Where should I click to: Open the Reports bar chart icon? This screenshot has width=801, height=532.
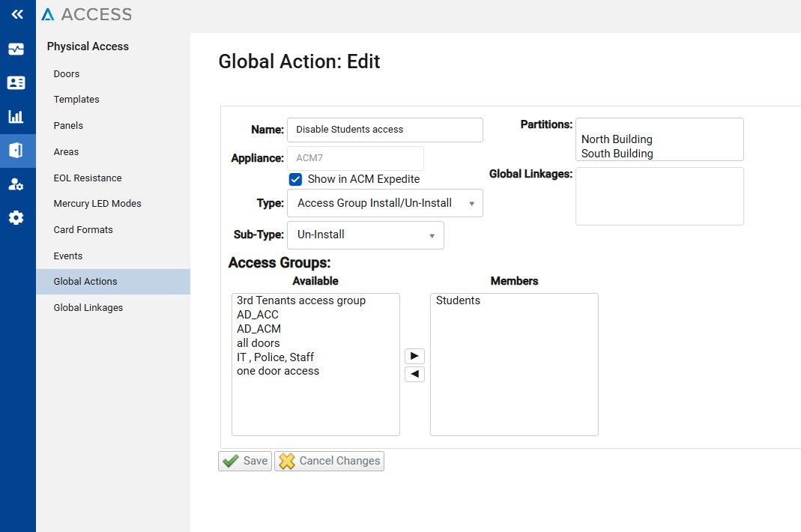point(16,117)
